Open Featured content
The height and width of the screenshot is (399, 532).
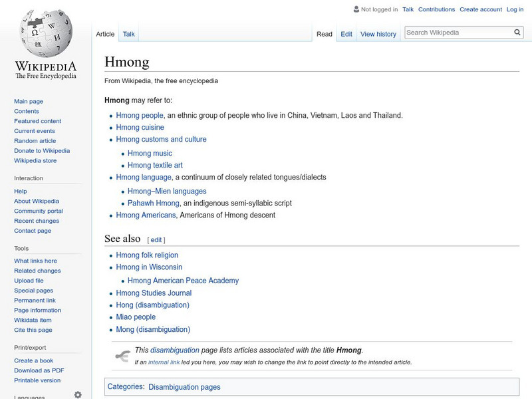click(38, 121)
